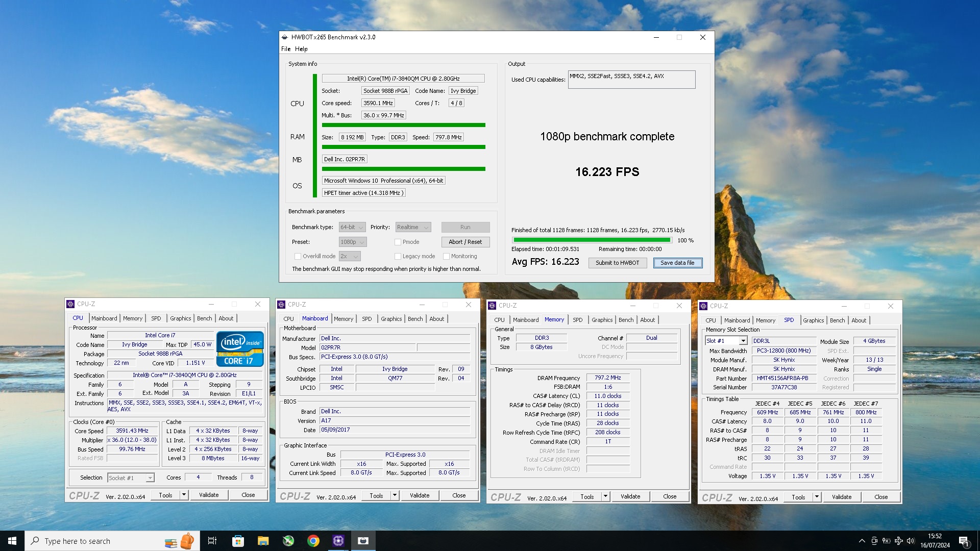Open Task View from the taskbar
The width and height of the screenshot is (980, 551).
click(x=212, y=541)
